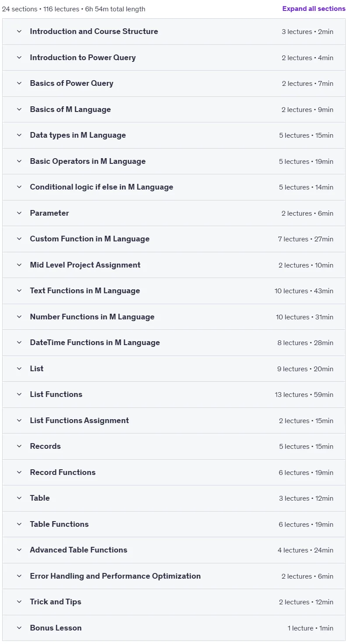This screenshot has height=644, width=346.
Task: Click the chevron icon beside Record Functions
Action: 19,472
